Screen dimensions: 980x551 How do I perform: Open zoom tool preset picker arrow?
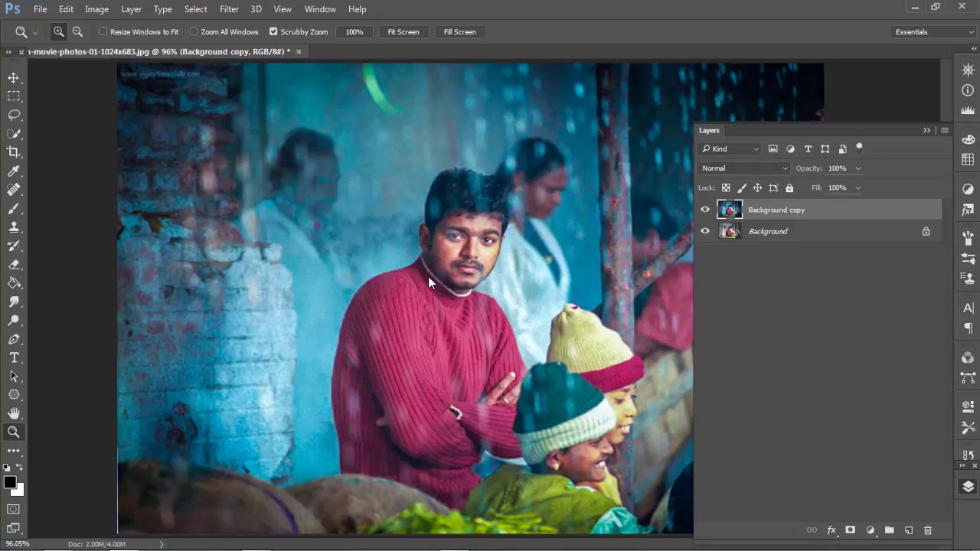pyautogui.click(x=35, y=33)
